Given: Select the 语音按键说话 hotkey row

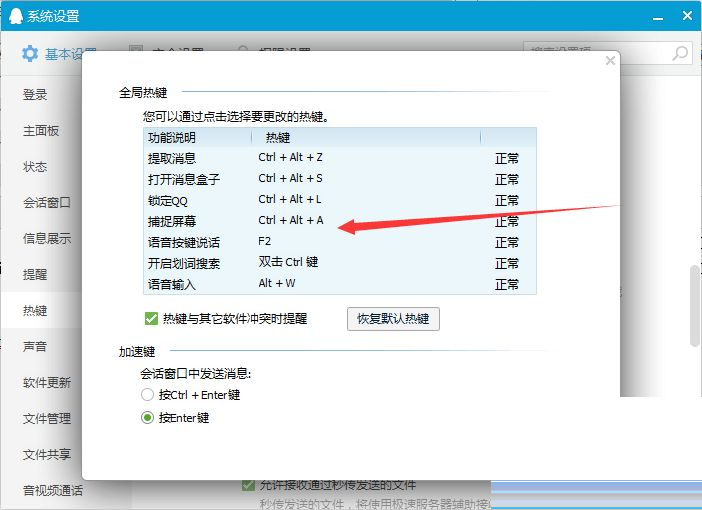Looking at the screenshot, I should (340, 242).
